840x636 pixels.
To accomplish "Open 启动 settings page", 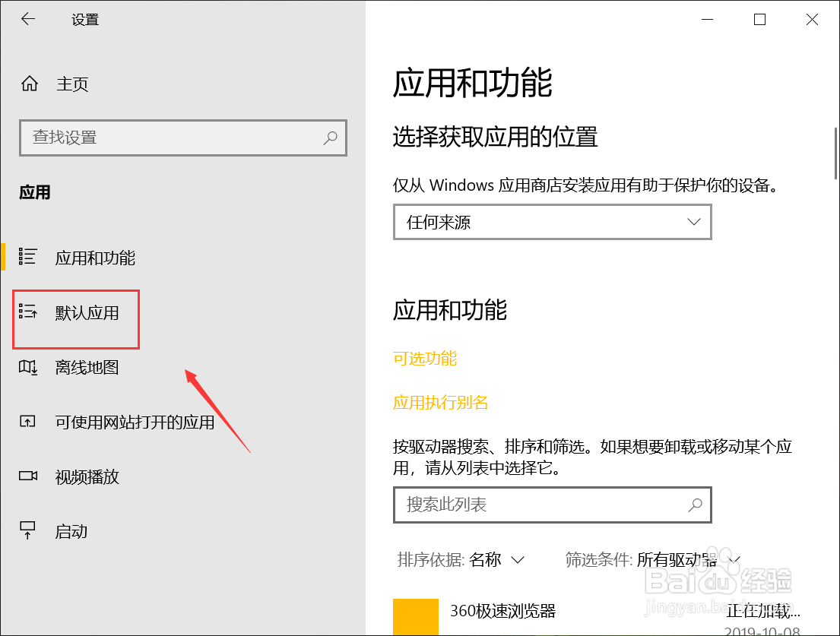I will pos(72,530).
